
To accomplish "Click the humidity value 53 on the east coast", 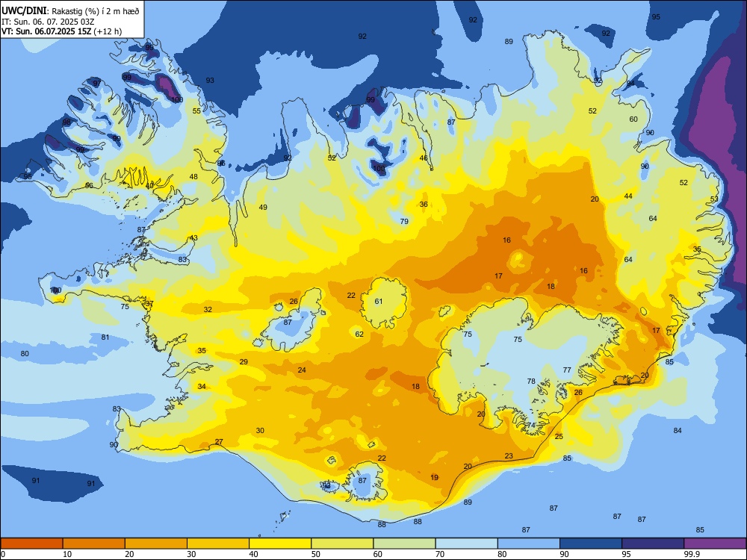I will (714, 199).
